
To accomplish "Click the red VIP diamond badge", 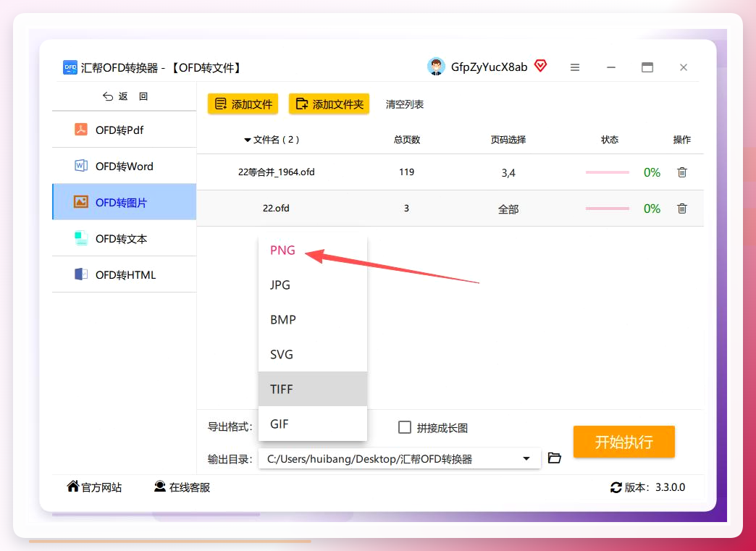I will click(x=540, y=66).
